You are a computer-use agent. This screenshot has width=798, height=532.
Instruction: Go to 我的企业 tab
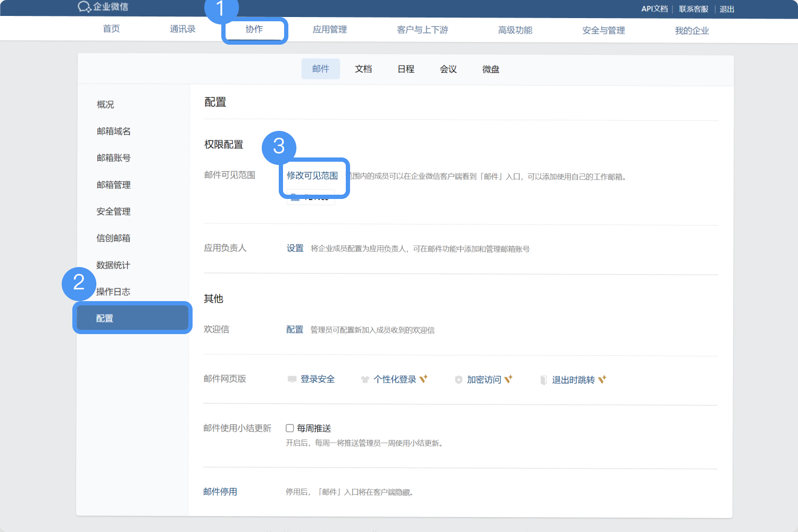(692, 31)
